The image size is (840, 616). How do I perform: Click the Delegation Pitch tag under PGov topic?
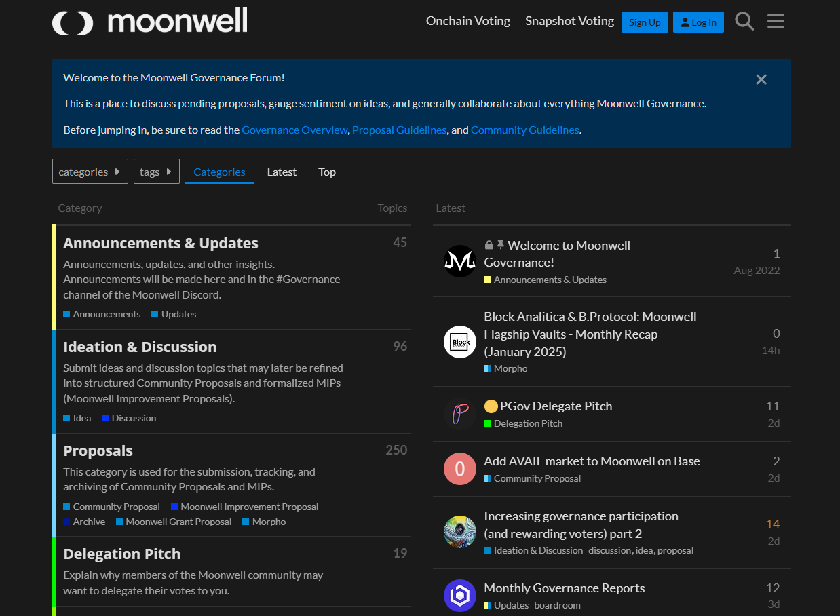point(523,423)
